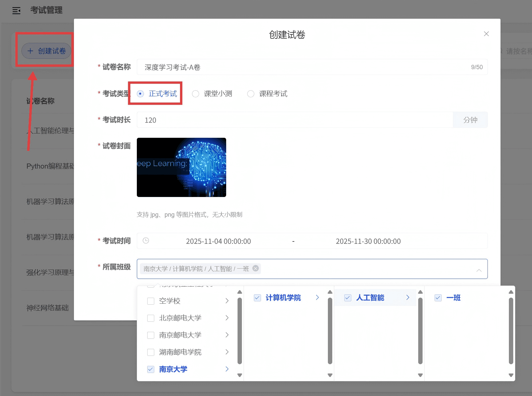
Task: Select the 正式考试 radio option
Action: (x=141, y=94)
